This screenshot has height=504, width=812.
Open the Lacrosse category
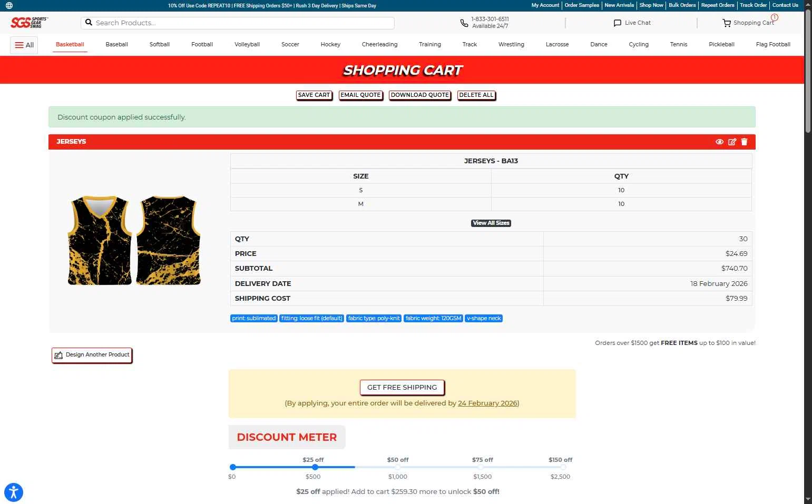tap(557, 44)
